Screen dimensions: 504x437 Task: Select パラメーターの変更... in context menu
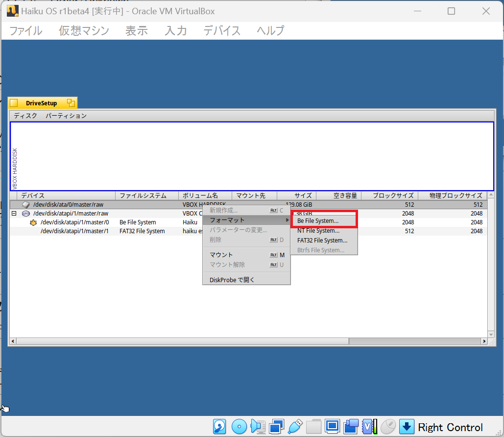(x=246, y=230)
